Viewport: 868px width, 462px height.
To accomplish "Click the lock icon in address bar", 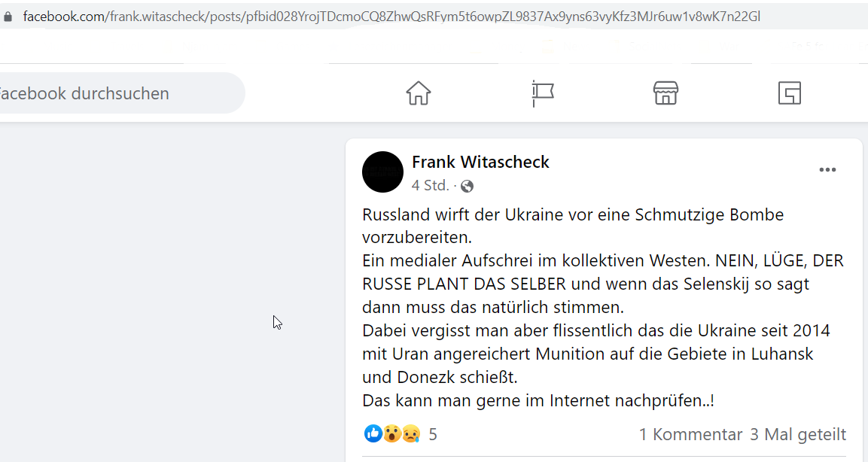I will tap(8, 17).
